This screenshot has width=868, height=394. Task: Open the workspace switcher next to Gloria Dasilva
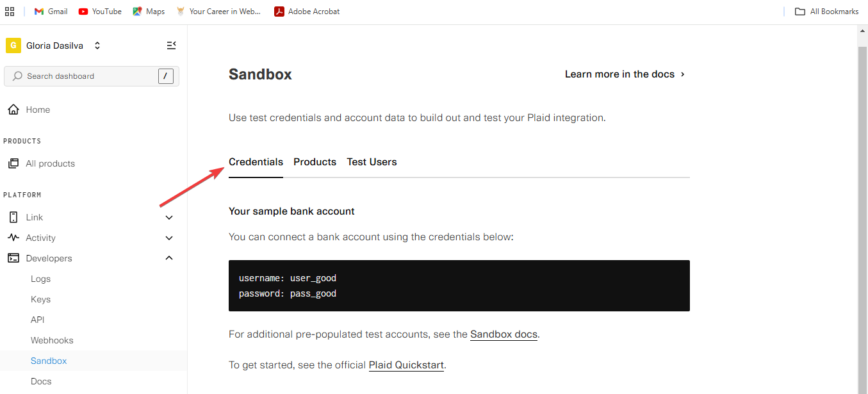97,45
